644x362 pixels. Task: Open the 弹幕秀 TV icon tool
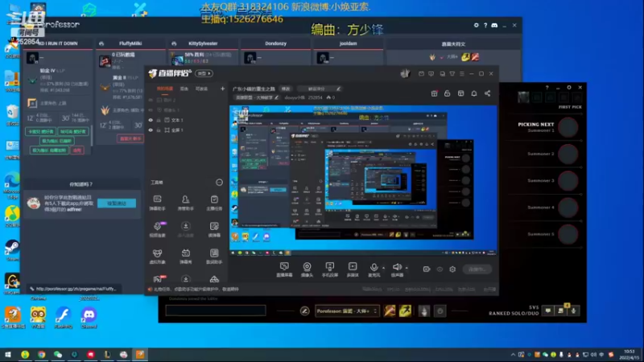[x=186, y=256]
